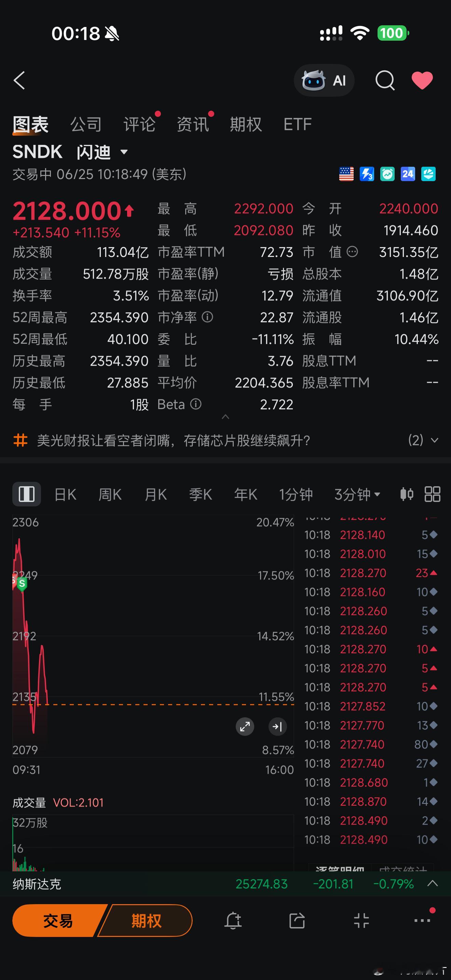Open the AI assistant robot button
Viewport: 451px width, 980px height.
(324, 80)
